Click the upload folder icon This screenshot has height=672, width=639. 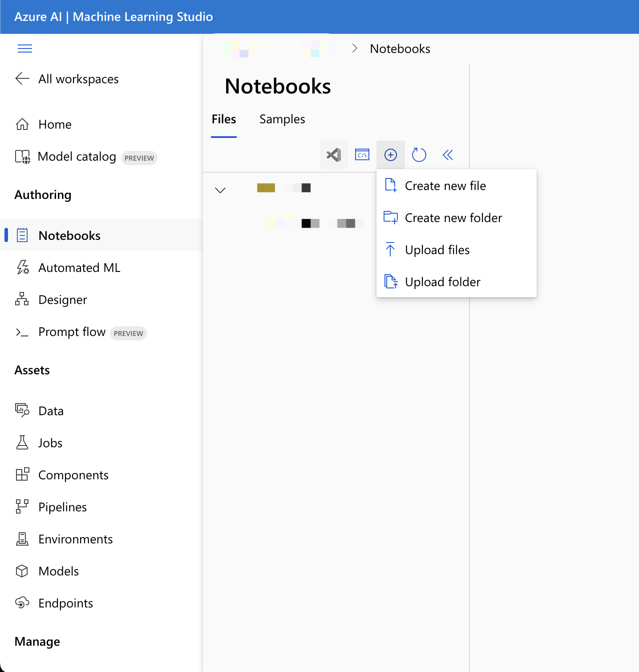[391, 281]
